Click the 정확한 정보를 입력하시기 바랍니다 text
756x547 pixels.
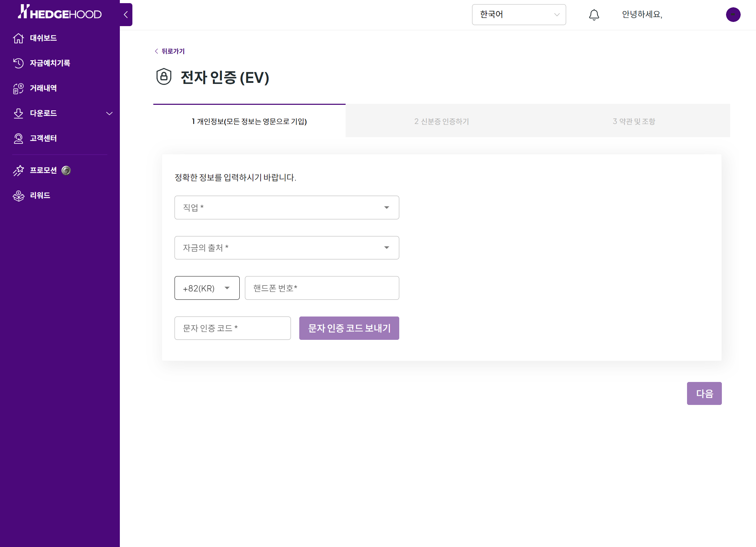(x=236, y=177)
